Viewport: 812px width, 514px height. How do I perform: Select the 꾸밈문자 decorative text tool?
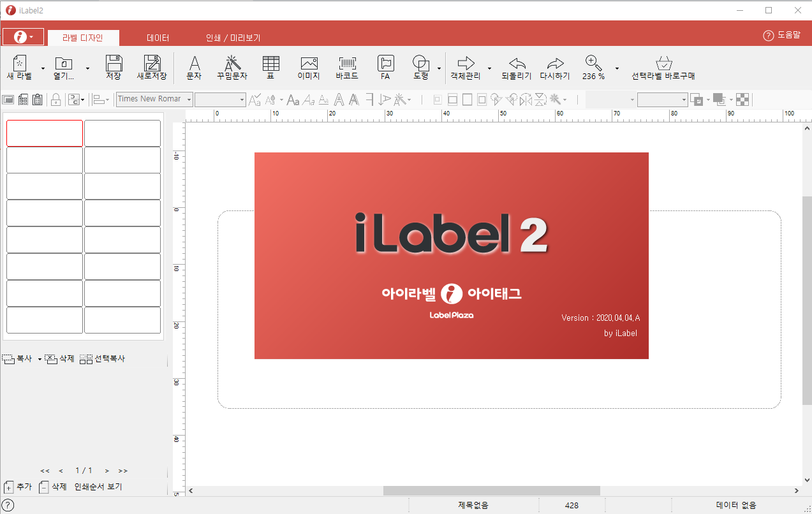pyautogui.click(x=232, y=68)
